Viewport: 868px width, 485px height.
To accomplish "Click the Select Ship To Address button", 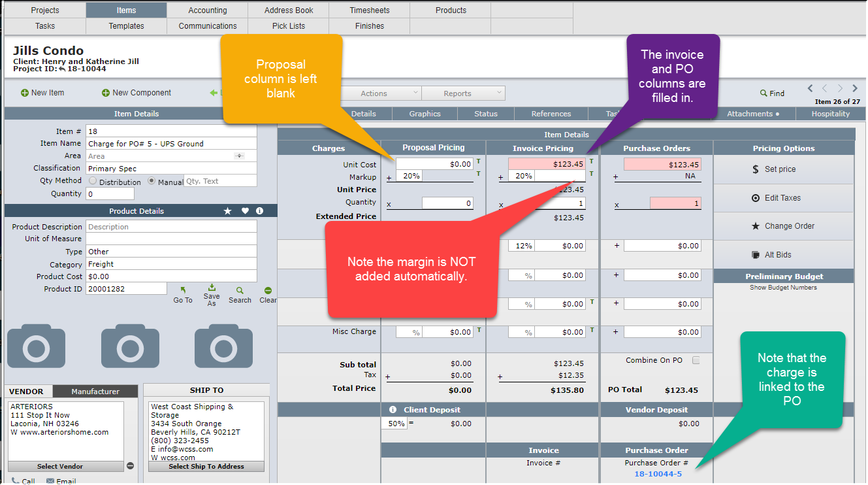I will coord(206,467).
